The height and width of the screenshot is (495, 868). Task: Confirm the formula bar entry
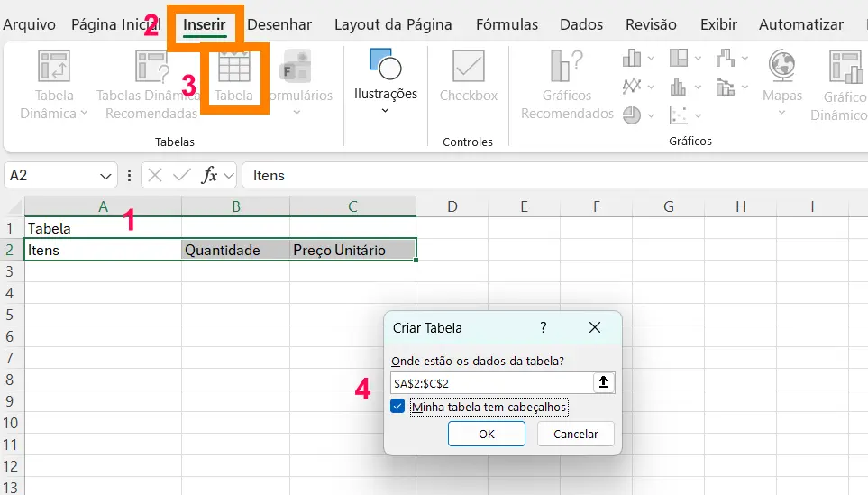[x=181, y=176]
